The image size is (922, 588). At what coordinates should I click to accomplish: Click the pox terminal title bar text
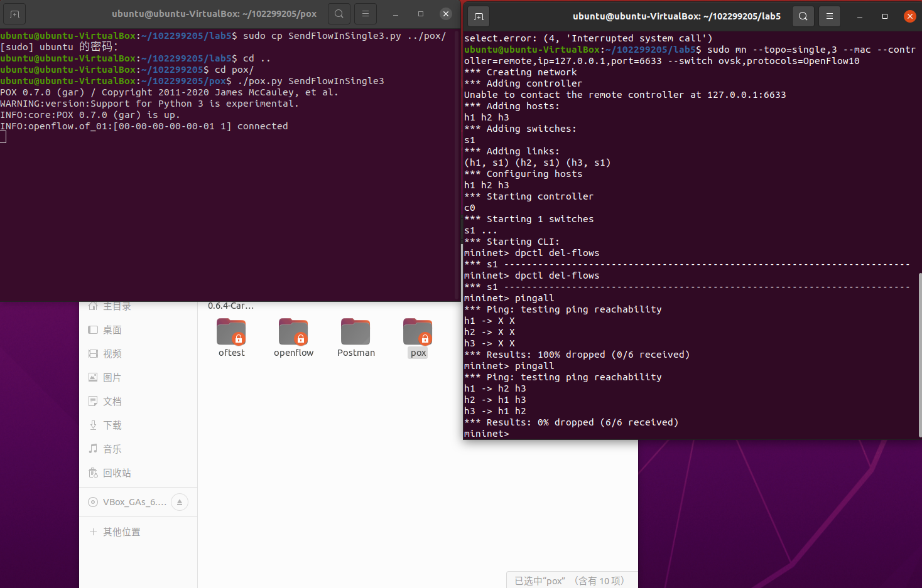coord(214,14)
